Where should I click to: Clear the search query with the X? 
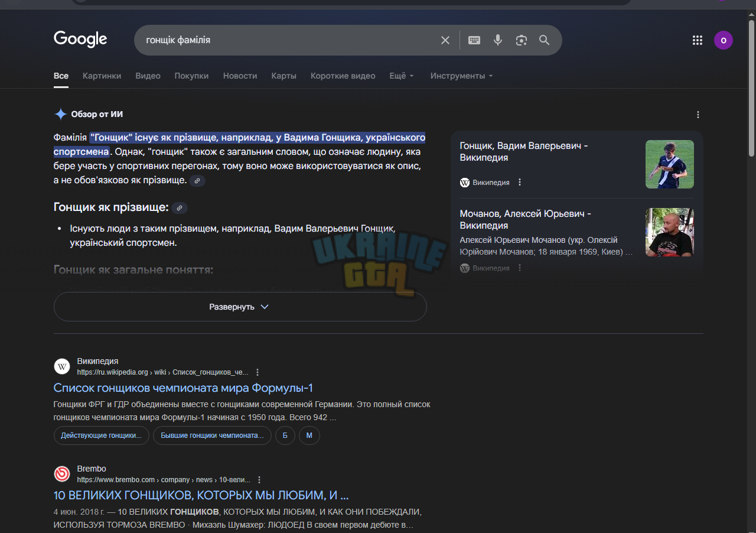[x=445, y=40]
